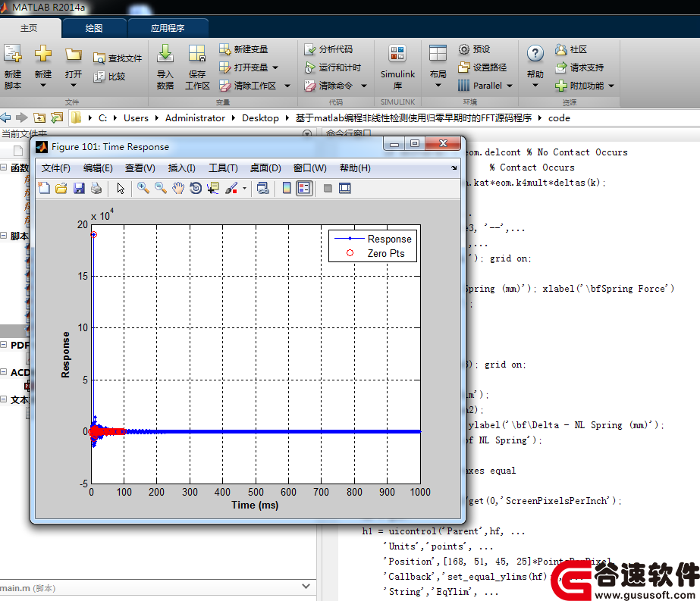Select the Edit Plot arrow tool
700x601 pixels.
click(x=121, y=188)
